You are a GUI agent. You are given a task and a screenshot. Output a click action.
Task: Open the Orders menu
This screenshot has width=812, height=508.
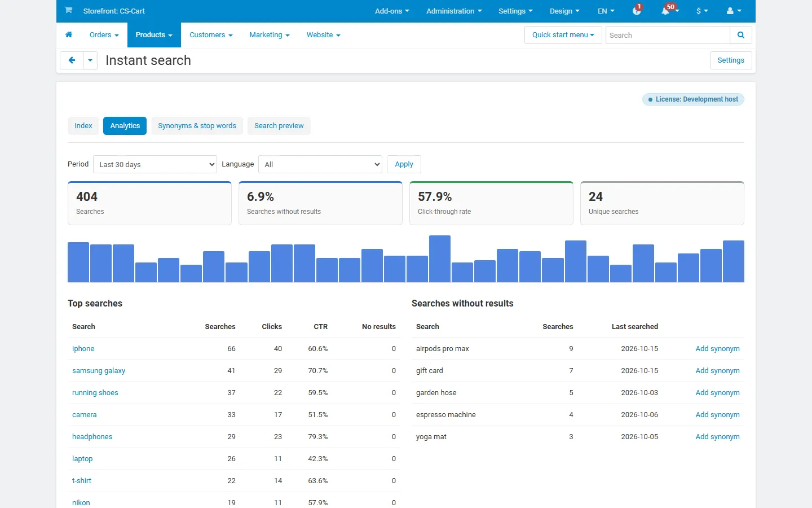click(104, 35)
